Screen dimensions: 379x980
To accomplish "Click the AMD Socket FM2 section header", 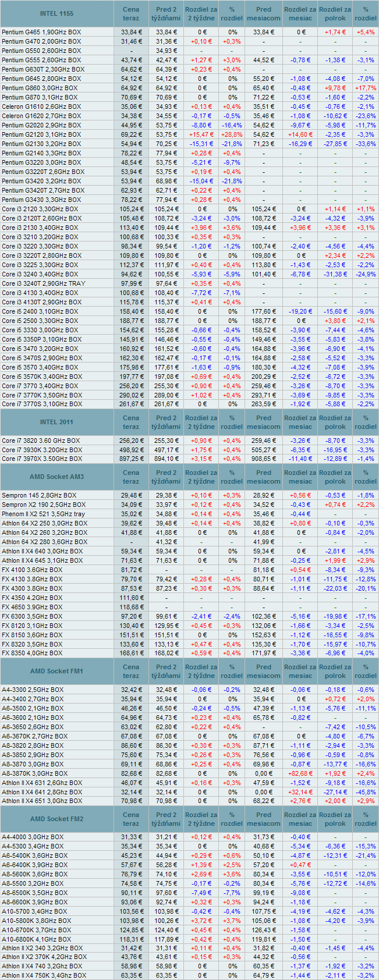I will click(x=56, y=819).
